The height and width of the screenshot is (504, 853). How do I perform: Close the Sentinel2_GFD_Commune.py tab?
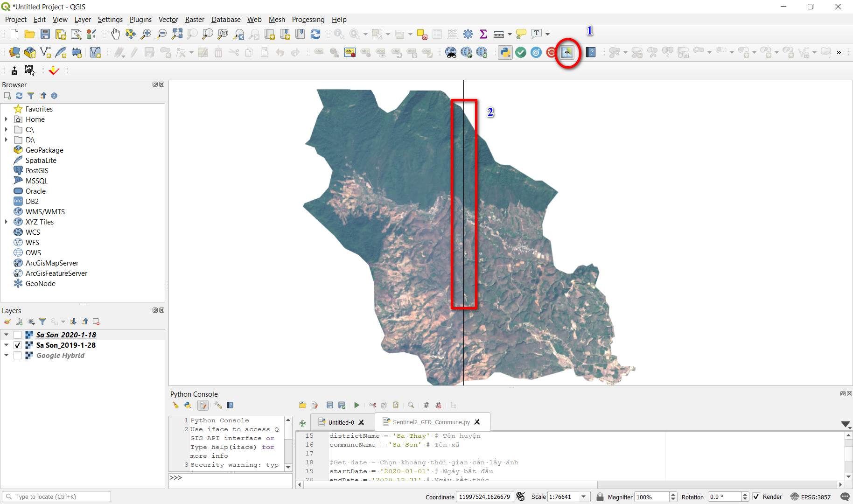coord(477,422)
